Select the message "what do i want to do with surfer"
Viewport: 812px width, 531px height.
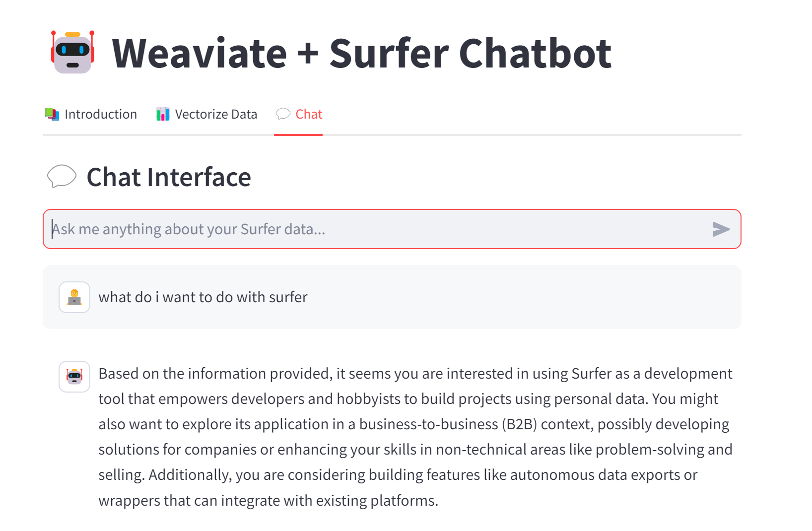pyautogui.click(x=203, y=297)
